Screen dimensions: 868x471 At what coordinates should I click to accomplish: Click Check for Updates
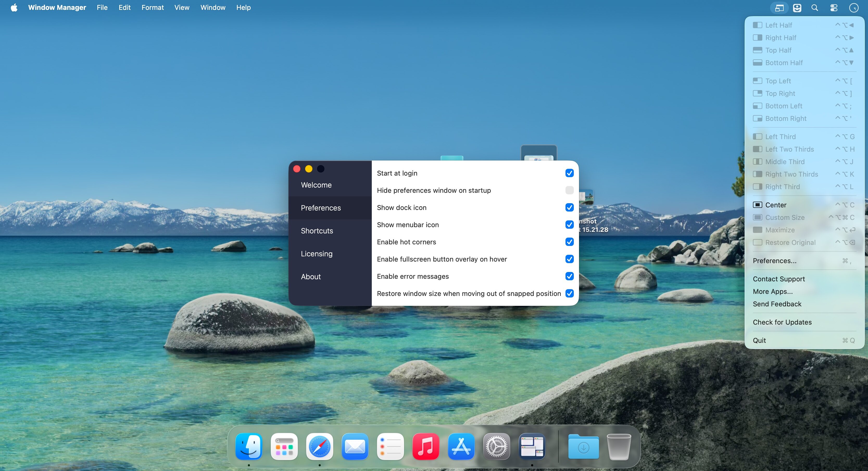[x=782, y=322]
